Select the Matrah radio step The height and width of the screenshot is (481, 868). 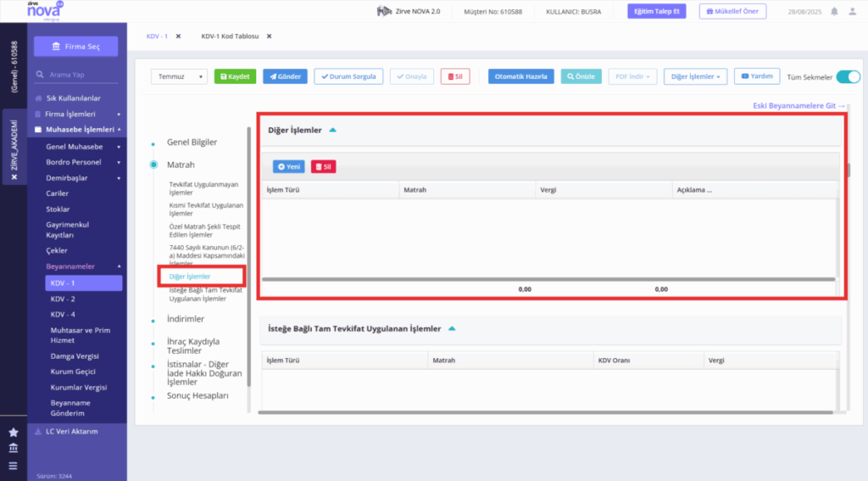(153, 165)
